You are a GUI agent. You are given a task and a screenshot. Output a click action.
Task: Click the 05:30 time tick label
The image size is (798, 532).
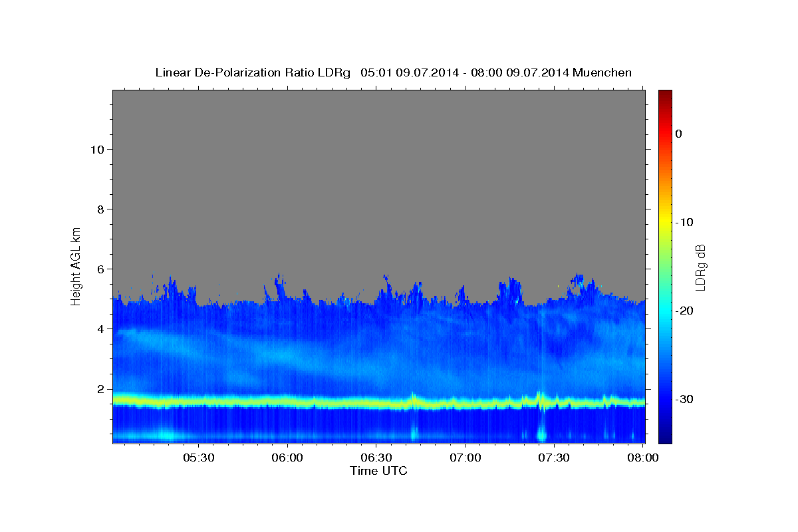pos(198,458)
